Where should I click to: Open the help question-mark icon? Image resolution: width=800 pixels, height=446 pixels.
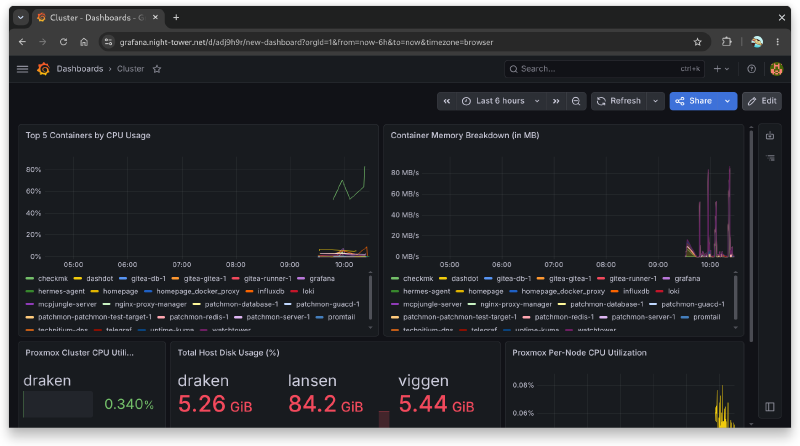[752, 69]
